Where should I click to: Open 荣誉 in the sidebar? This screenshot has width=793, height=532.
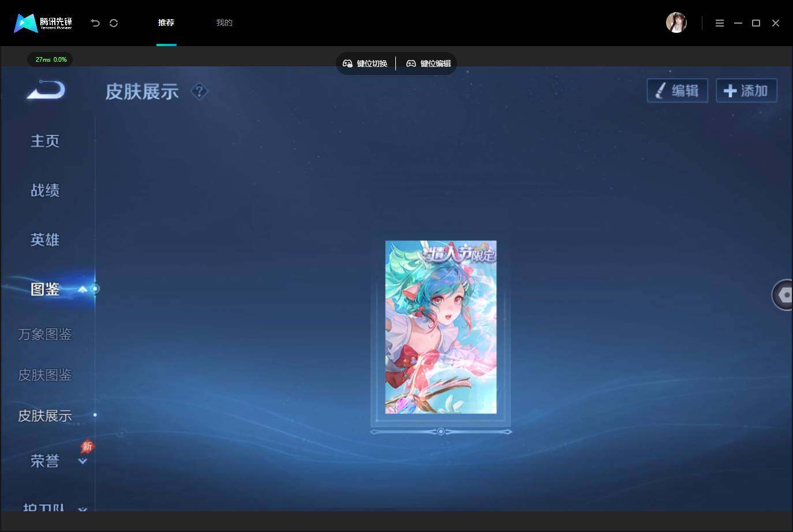click(45, 461)
